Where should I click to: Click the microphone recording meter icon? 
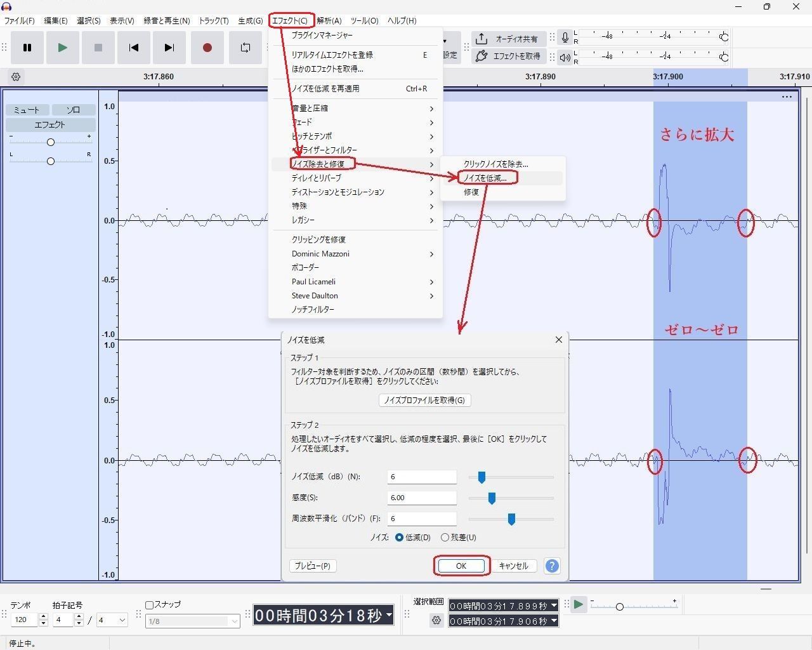(565, 38)
